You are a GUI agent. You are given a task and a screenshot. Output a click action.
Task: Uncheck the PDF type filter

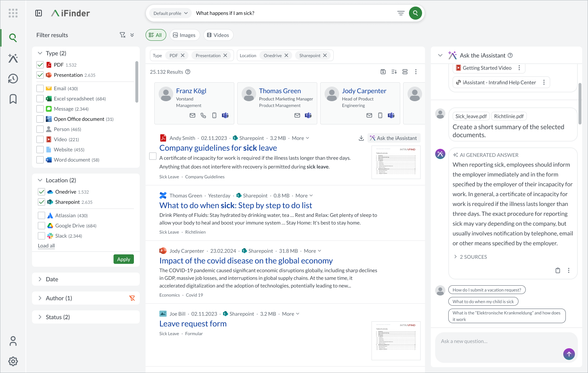[x=40, y=65]
